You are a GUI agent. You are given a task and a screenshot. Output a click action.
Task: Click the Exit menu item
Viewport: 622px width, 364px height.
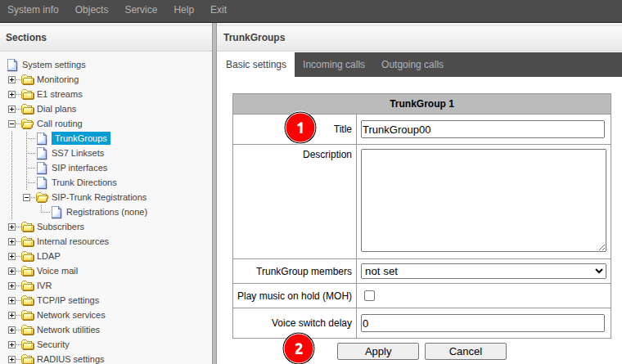[219, 10]
